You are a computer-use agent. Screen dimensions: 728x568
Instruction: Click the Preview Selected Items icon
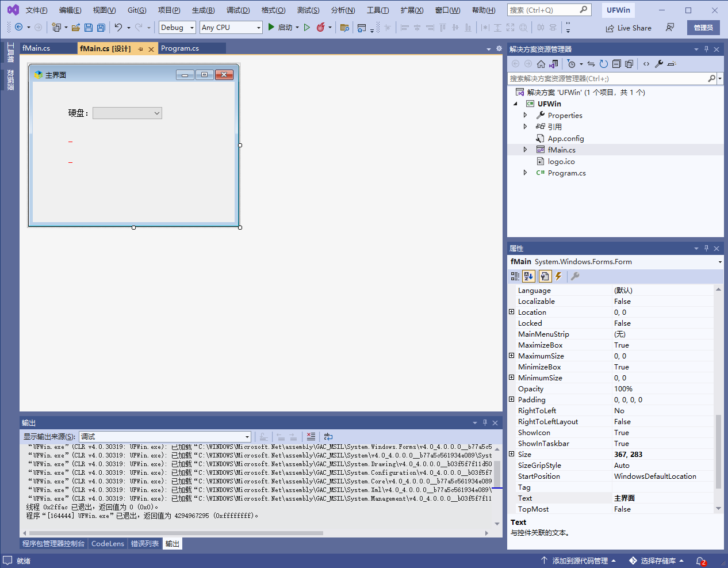(x=672, y=64)
